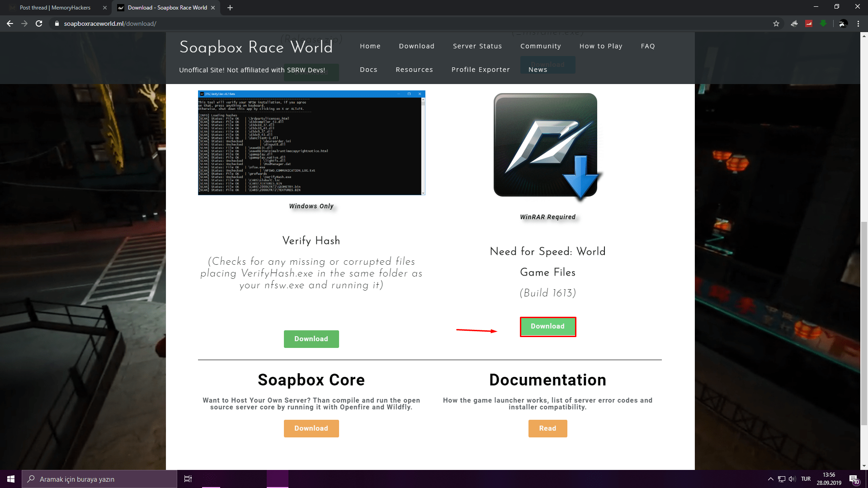Go to Server Status page
Image resolution: width=868 pixels, height=488 pixels.
(477, 46)
